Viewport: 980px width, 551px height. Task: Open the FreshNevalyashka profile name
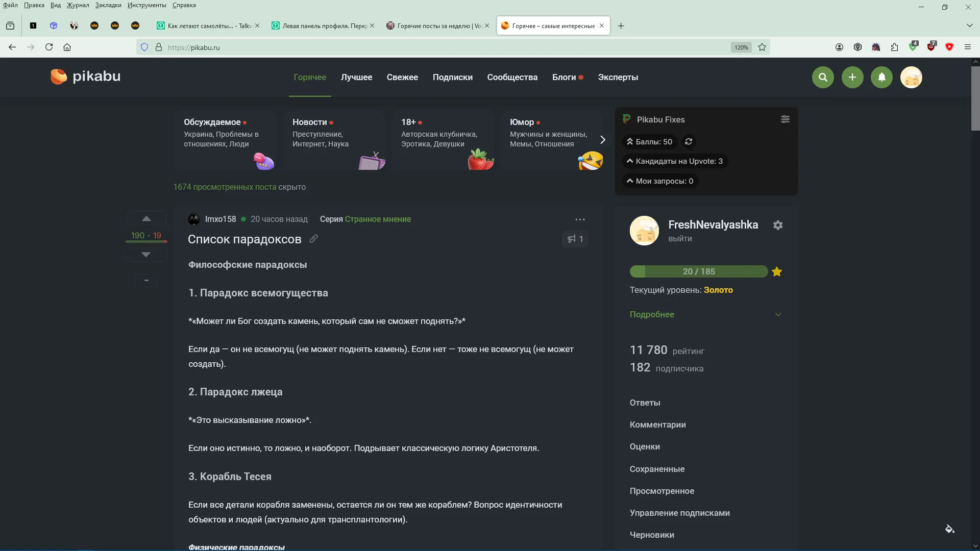point(713,225)
